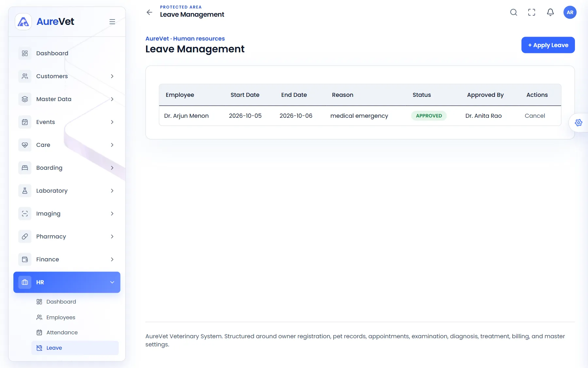Expand Events submenu chevron
The width and height of the screenshot is (588, 368).
[x=112, y=122]
